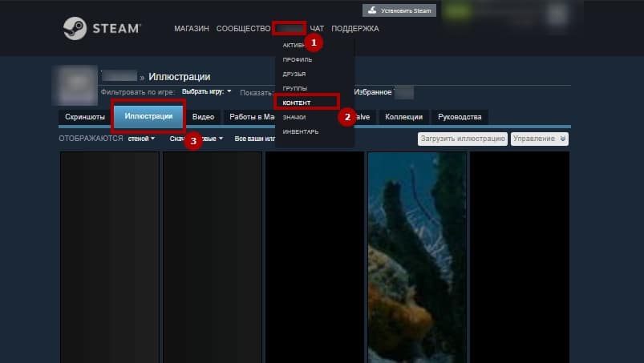644x363 pixels.
Task: Click the Загрузить иллюстрацию button
Action: pos(463,139)
